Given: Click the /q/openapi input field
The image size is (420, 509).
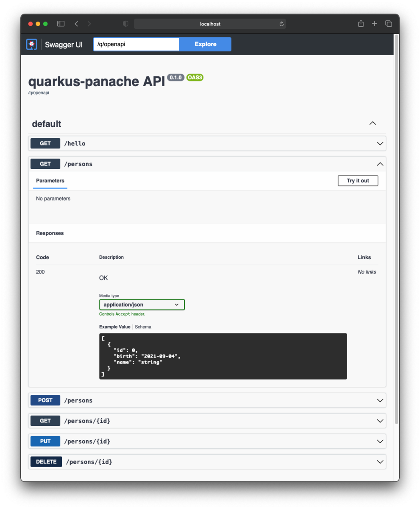Looking at the screenshot, I should (136, 45).
